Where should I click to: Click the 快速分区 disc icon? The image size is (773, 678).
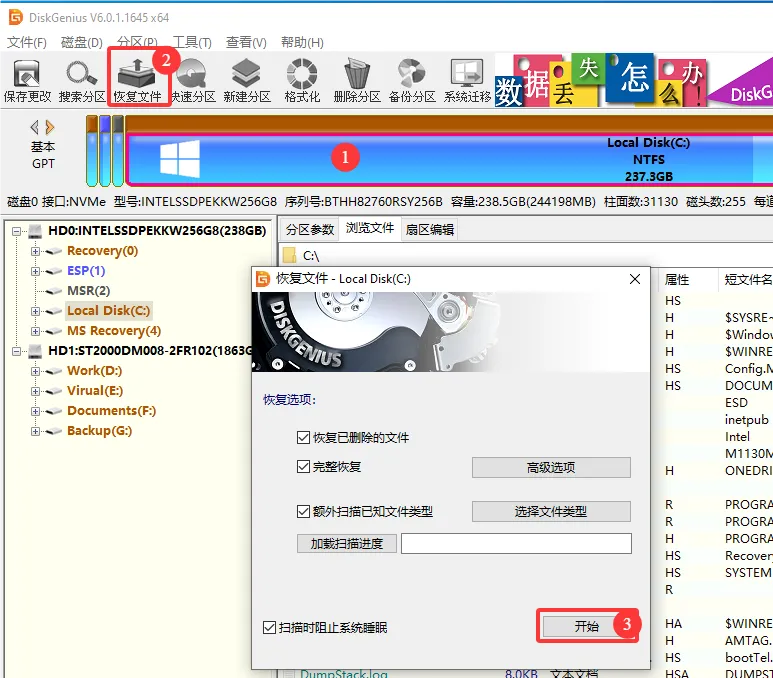[x=193, y=81]
